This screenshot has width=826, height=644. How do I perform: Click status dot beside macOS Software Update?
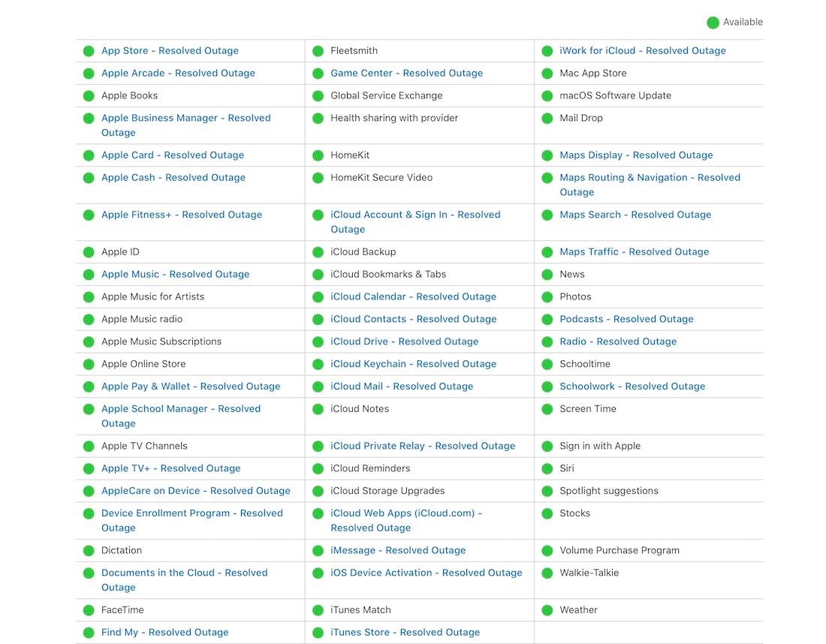tap(547, 96)
